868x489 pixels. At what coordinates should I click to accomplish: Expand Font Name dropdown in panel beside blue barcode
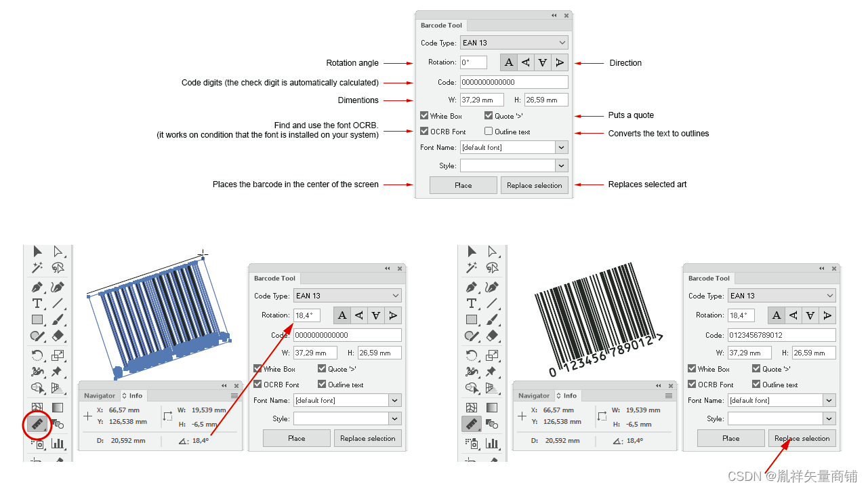[x=394, y=400]
